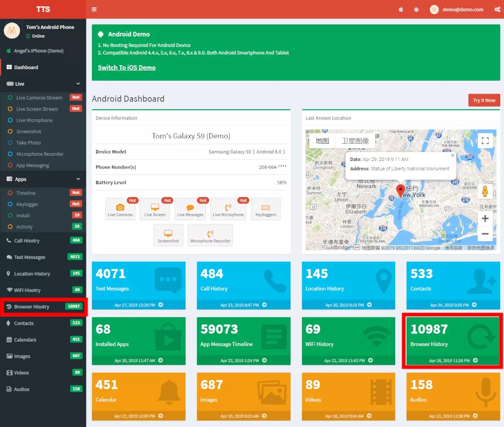Open the 533 Contacts card
The width and height of the screenshot is (504, 427).
(453, 285)
